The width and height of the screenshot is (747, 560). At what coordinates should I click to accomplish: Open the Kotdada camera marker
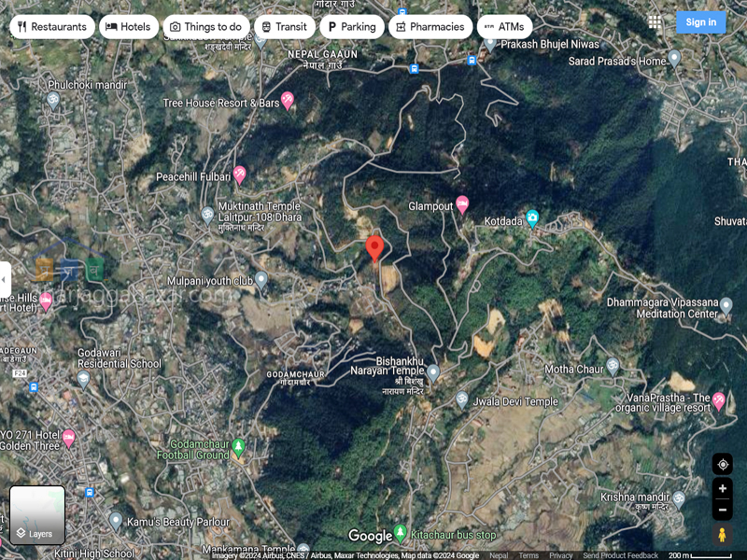tap(532, 219)
